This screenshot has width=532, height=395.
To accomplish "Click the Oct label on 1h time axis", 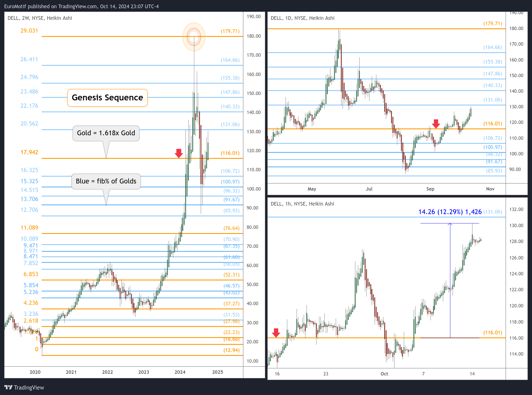I will pos(384,374).
